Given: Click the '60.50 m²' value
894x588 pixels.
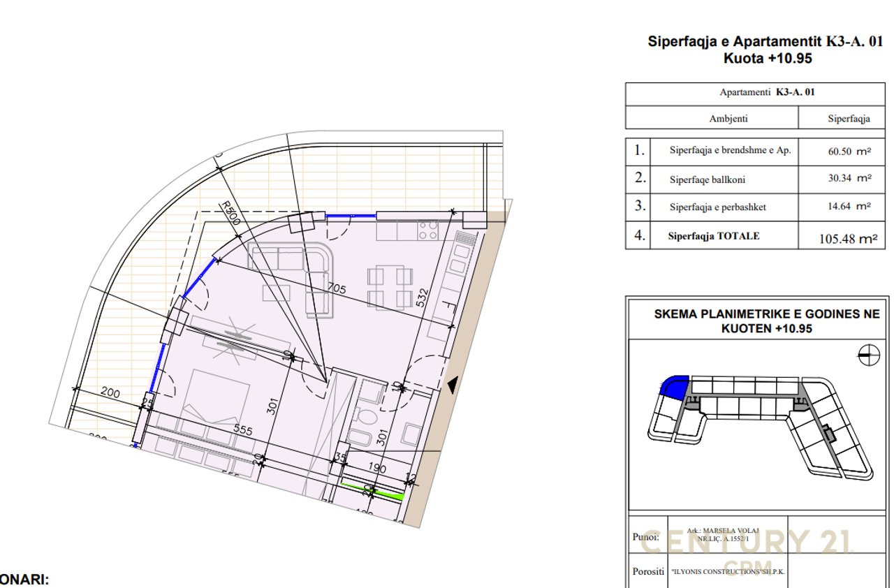Looking at the screenshot, I should 849,151.
